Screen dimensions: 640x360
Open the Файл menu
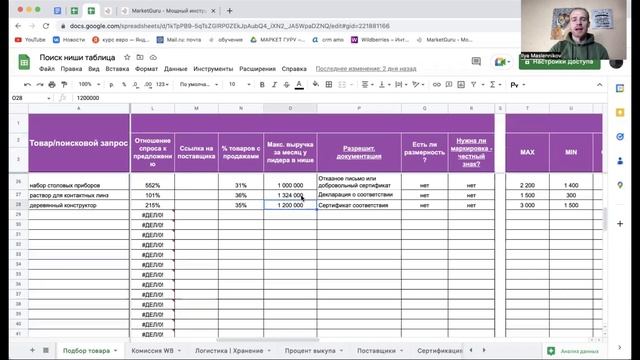(47, 69)
